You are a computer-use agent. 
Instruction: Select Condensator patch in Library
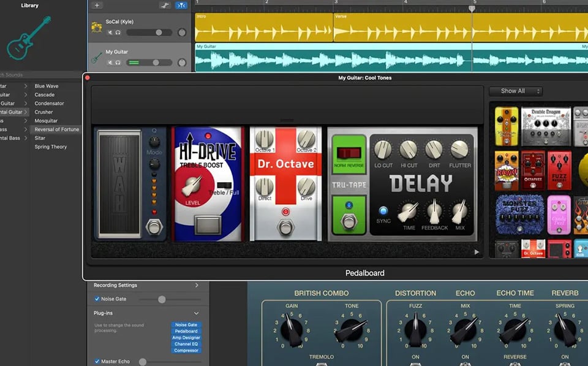pos(49,103)
